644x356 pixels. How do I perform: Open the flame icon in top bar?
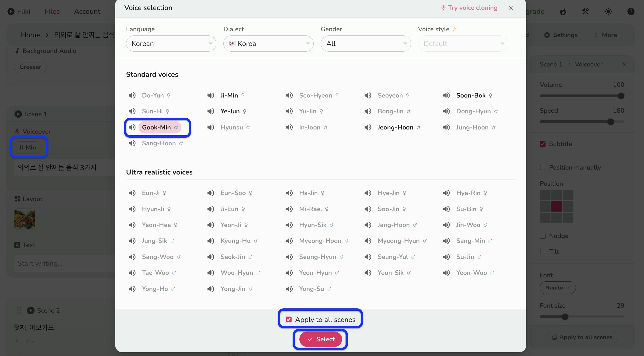click(x=563, y=11)
